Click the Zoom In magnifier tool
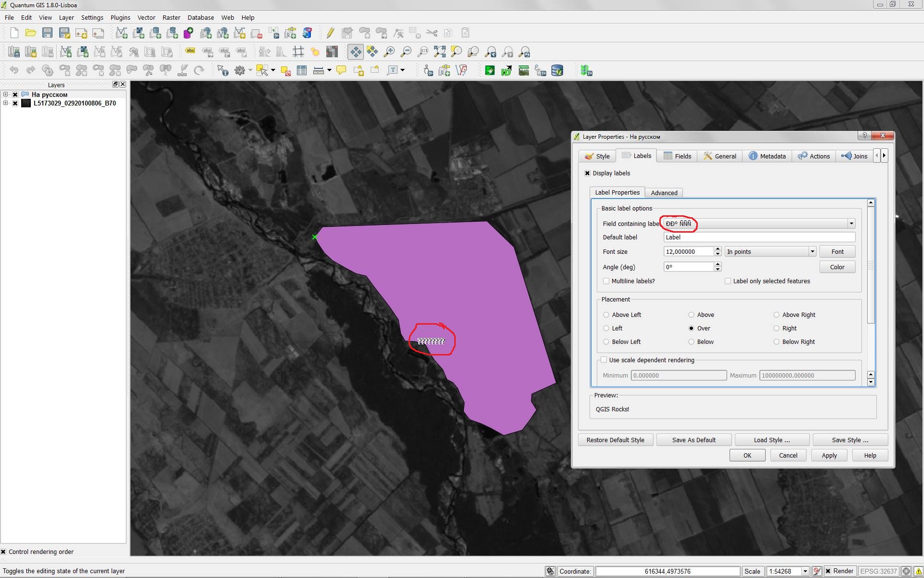The width and height of the screenshot is (924, 578). pyautogui.click(x=389, y=52)
